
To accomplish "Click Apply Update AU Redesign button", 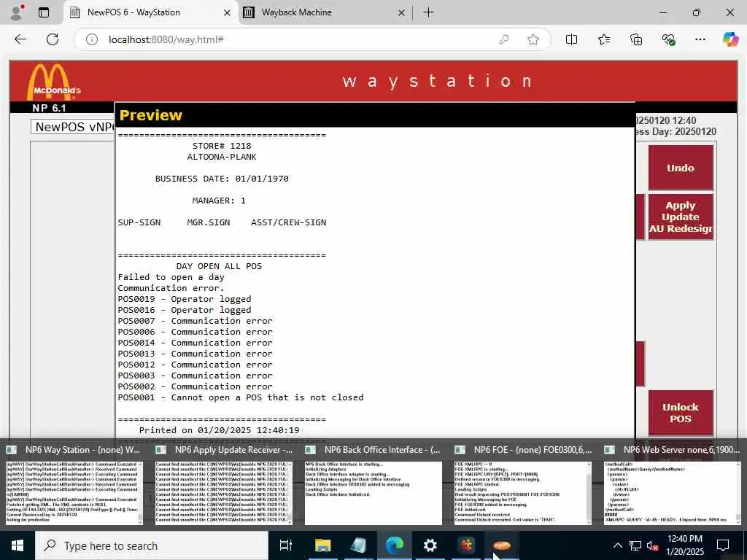I will [x=681, y=217].
